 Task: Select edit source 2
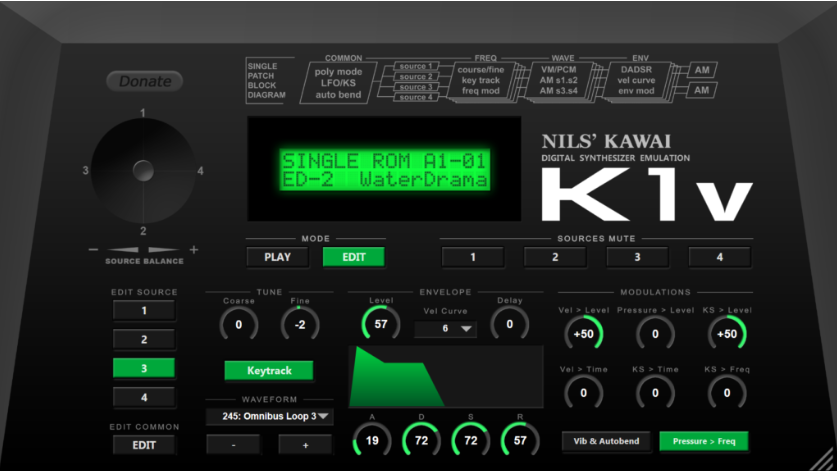click(144, 339)
